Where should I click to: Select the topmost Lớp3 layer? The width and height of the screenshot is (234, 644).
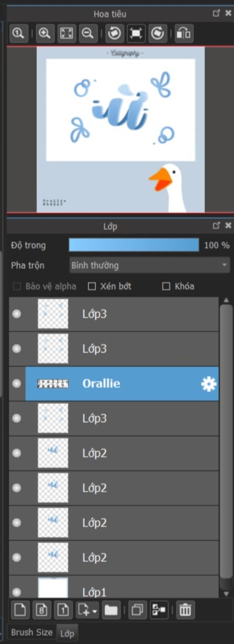point(114,314)
